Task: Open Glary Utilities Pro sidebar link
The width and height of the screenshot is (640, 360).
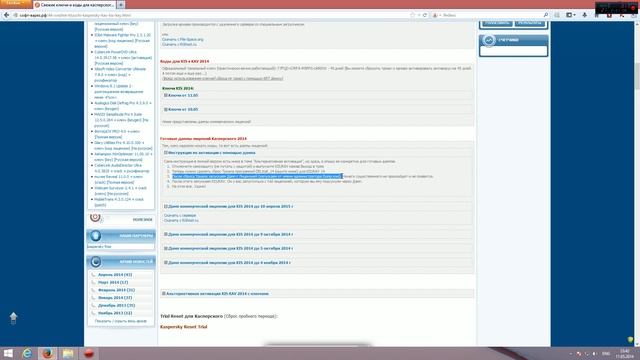Action: tap(123, 145)
